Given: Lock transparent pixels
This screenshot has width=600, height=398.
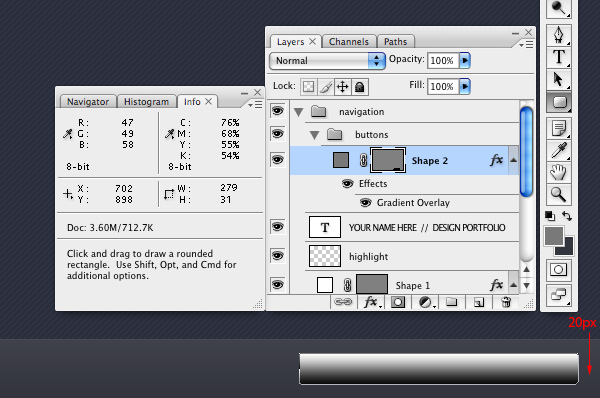Looking at the screenshot, I should (x=308, y=87).
